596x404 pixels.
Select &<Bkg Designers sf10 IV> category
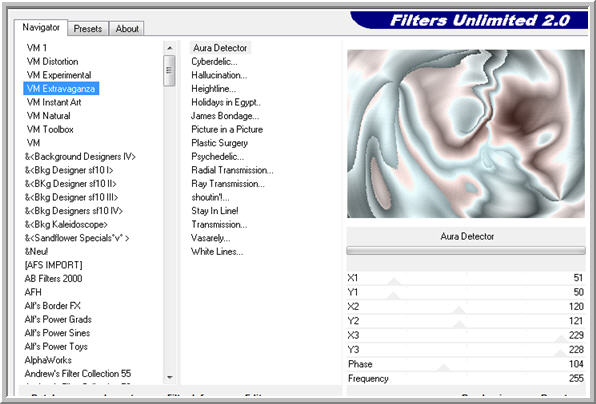click(x=74, y=211)
